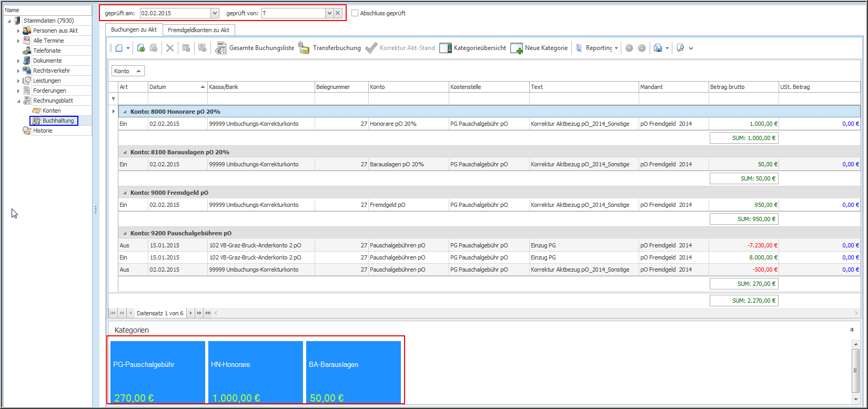Click the Alle Termine calendar icon

(x=27, y=41)
